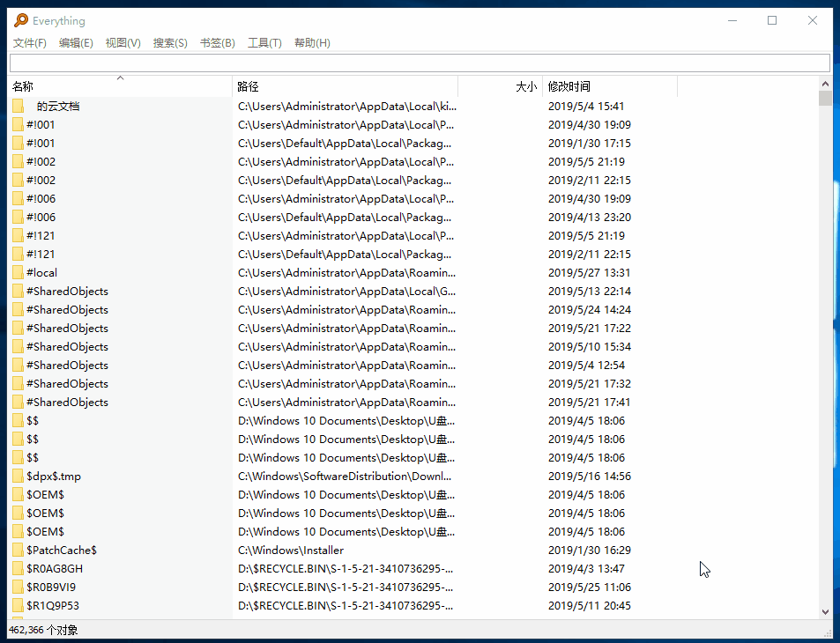This screenshot has height=643, width=840.
Task: Open the 视图(V) menu
Action: point(123,43)
